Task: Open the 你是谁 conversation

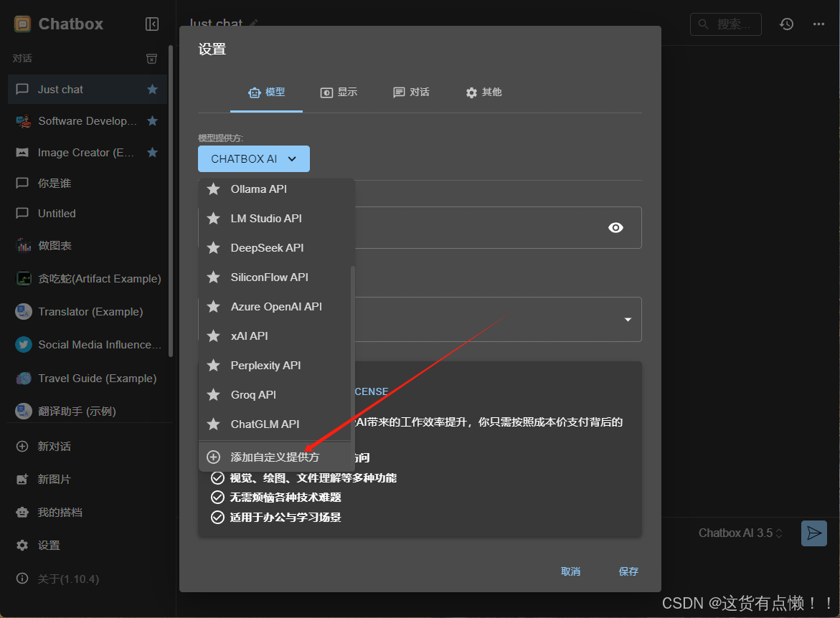Action: 88,183
